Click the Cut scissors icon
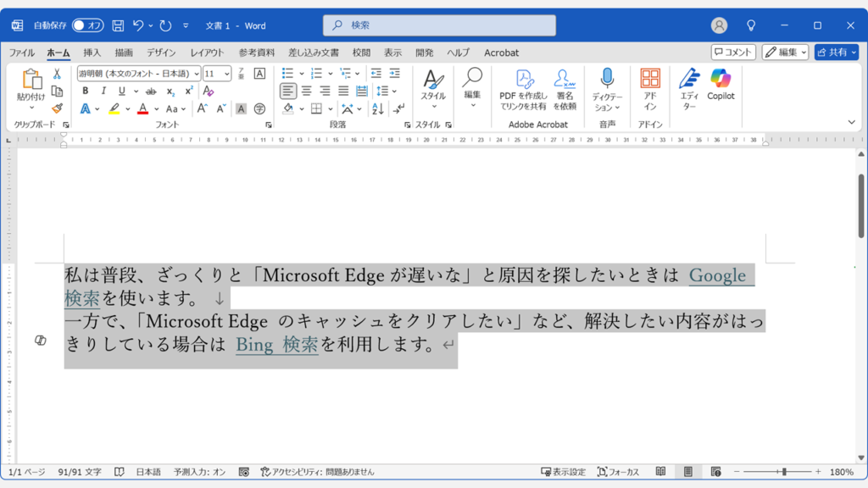 point(57,74)
